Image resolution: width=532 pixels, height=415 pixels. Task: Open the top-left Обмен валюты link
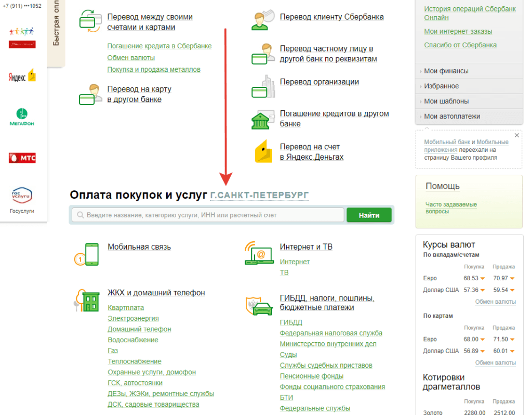[131, 58]
